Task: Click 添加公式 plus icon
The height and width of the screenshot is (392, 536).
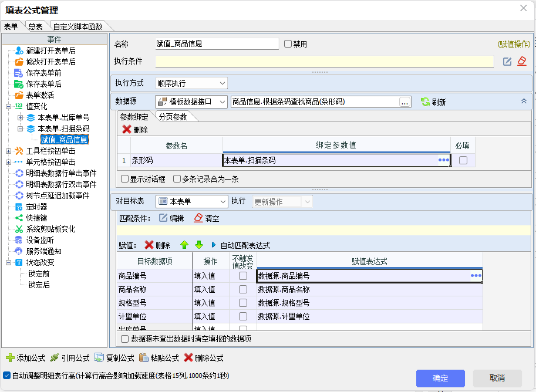Action: pyautogui.click(x=10, y=357)
